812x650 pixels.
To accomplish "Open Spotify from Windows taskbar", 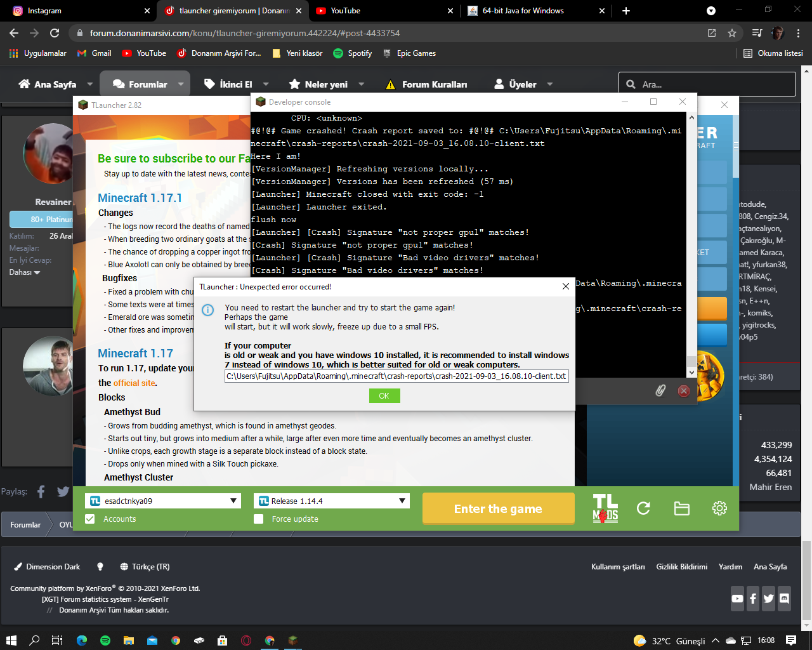I will point(105,640).
